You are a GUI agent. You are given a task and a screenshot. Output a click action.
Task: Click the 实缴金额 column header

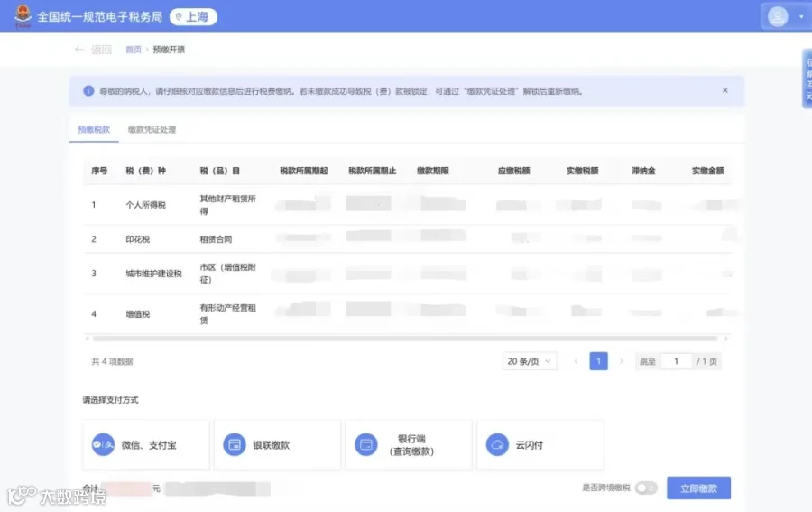pos(707,171)
